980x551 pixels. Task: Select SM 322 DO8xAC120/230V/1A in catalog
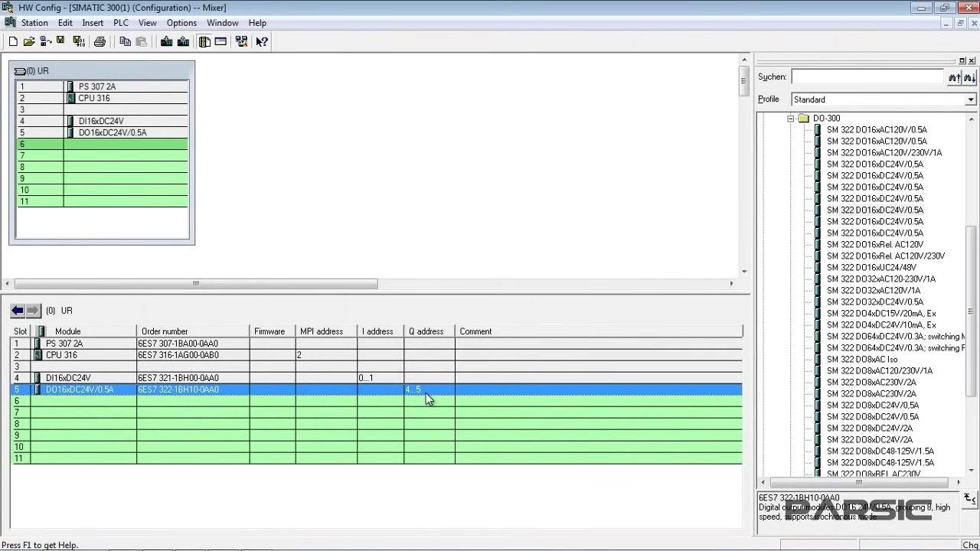(x=880, y=370)
